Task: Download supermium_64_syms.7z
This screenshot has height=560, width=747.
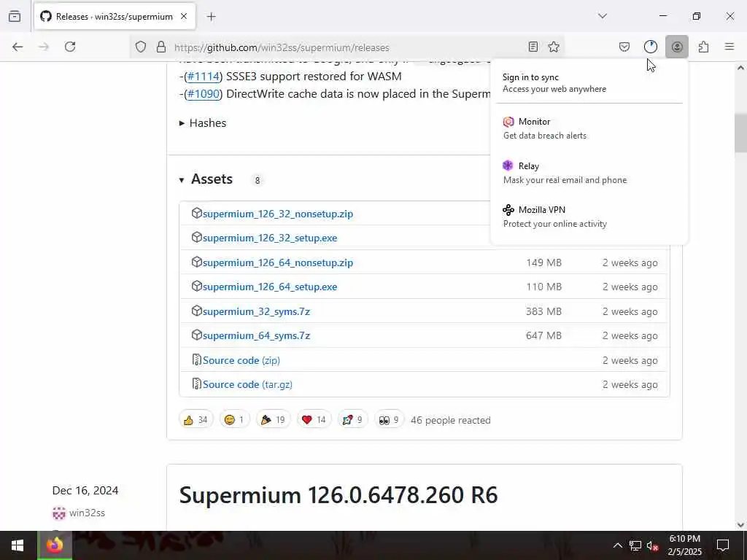Action: [x=256, y=335]
